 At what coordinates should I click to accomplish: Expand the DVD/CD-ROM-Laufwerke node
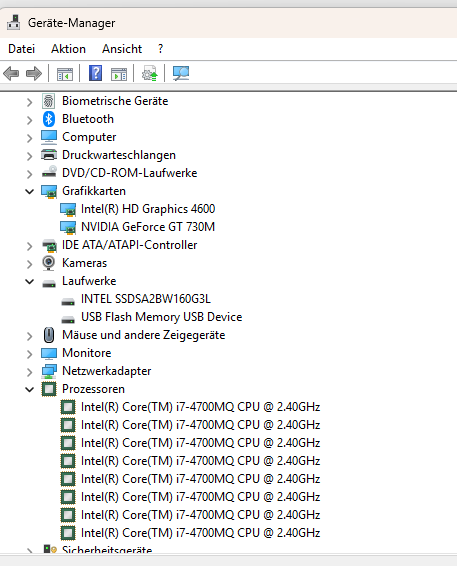tap(30, 174)
